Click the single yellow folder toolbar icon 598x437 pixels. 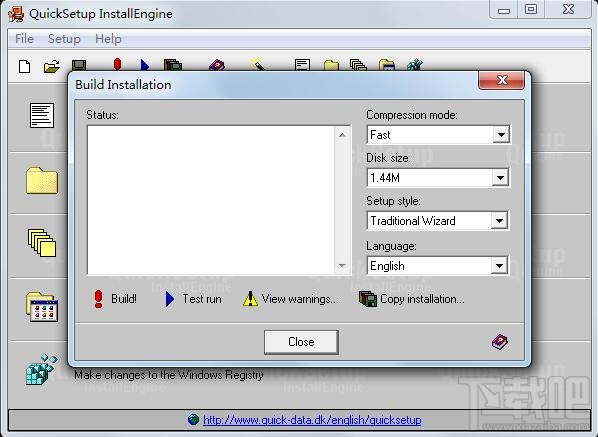click(331, 66)
